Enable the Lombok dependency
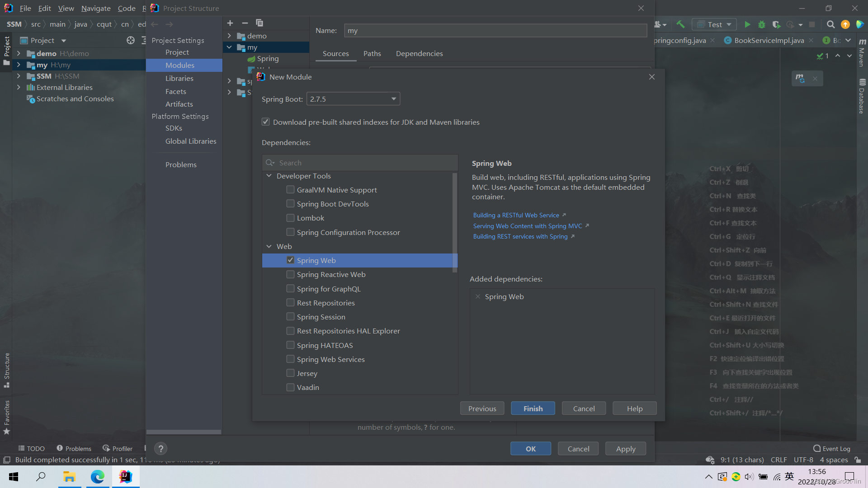 pos(290,218)
